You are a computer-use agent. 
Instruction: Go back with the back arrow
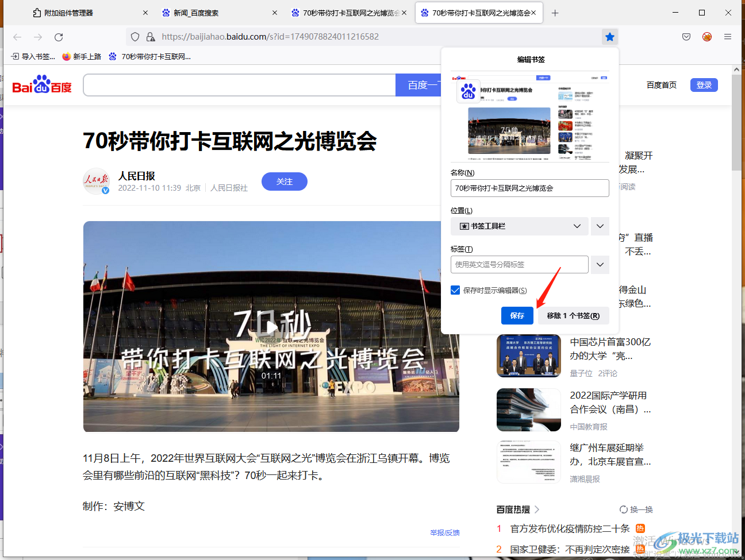point(17,37)
